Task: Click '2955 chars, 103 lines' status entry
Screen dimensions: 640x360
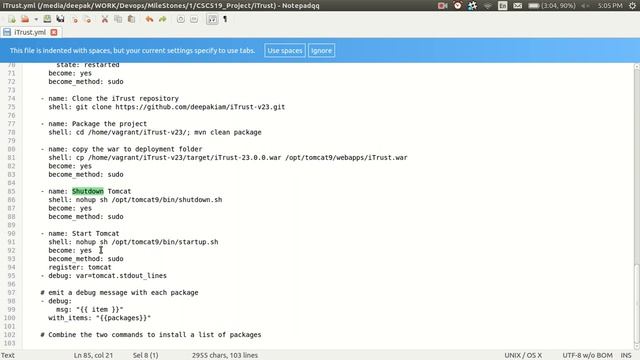Action: click(224, 356)
